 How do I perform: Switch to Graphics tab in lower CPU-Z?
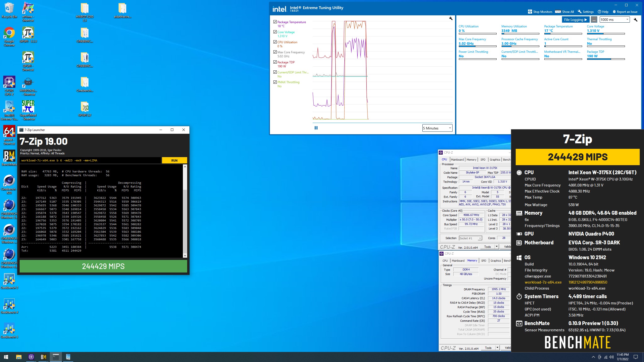pos(496,261)
